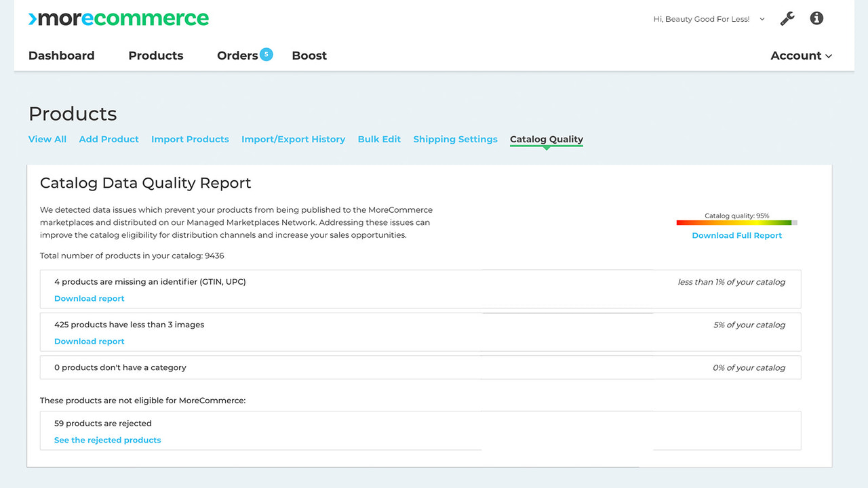Screen dimensions: 868x488
Task: Open the Add Product tab
Action: tap(108, 139)
